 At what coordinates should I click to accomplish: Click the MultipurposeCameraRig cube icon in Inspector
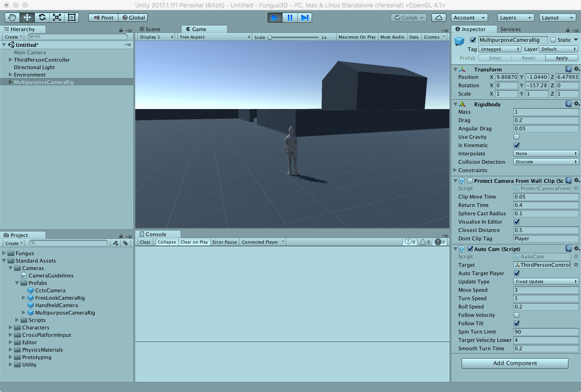(459, 42)
